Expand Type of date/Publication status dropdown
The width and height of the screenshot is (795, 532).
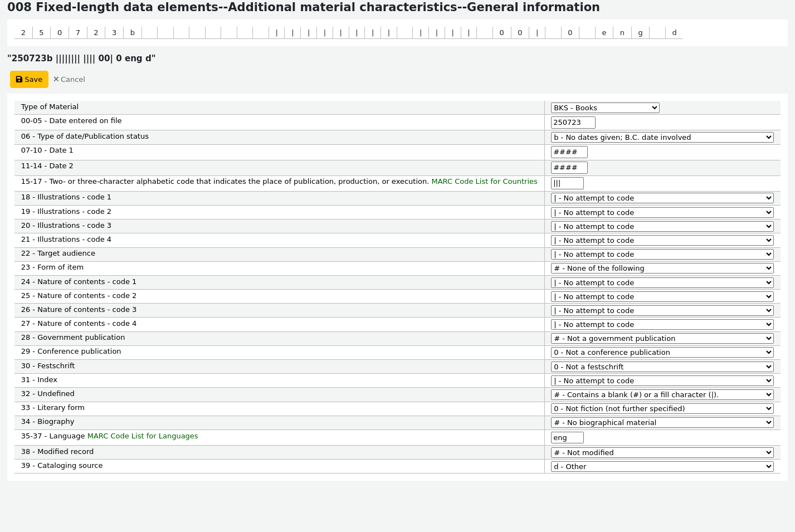tap(662, 138)
